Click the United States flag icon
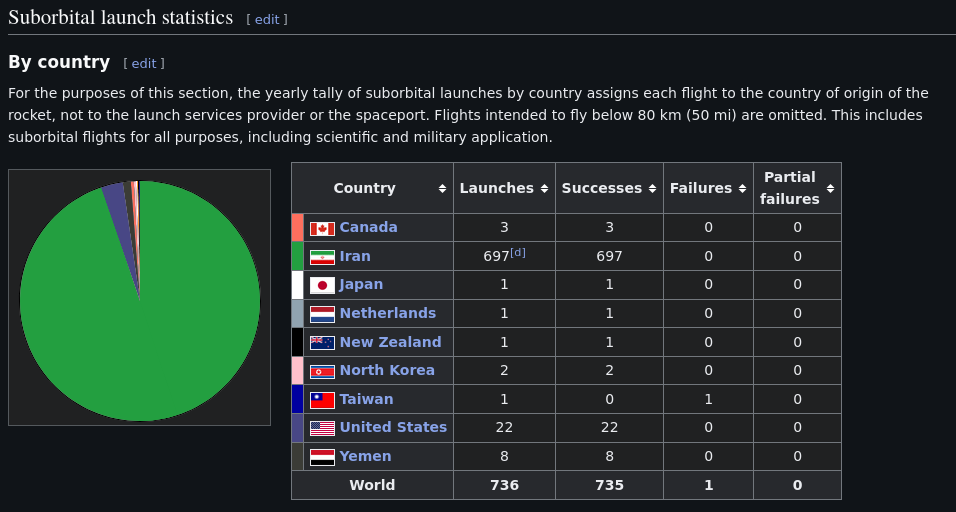Viewport: 956px width, 512px height. [x=322, y=428]
